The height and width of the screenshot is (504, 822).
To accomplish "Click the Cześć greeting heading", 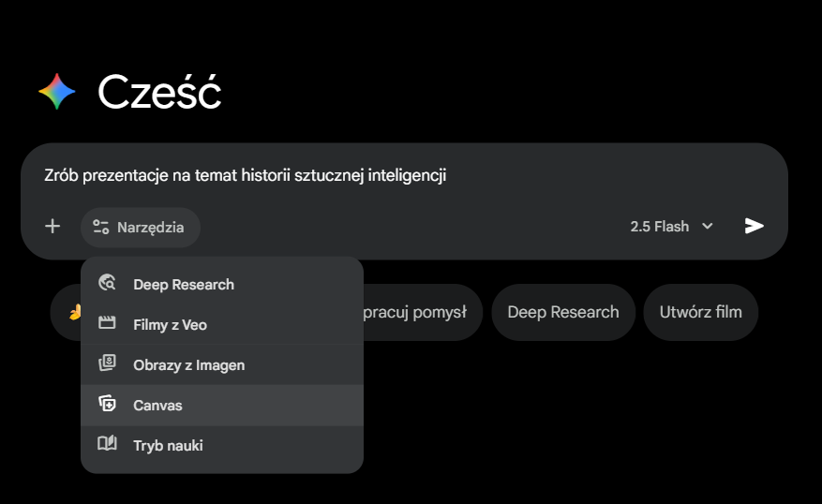I will pyautogui.click(x=159, y=92).
